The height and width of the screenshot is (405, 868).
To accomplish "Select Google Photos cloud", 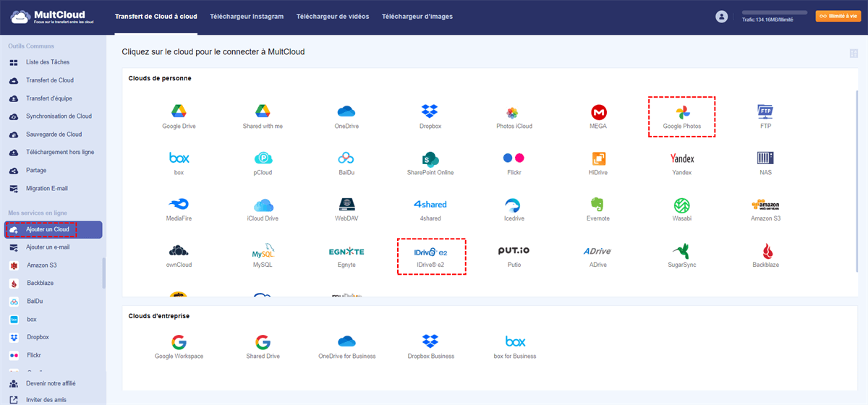I will (x=682, y=117).
